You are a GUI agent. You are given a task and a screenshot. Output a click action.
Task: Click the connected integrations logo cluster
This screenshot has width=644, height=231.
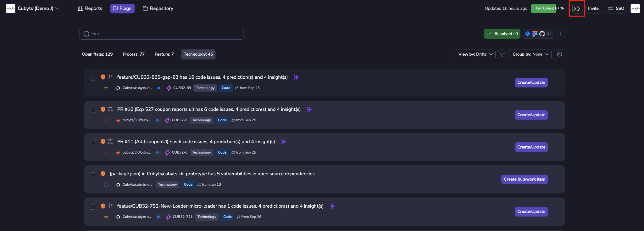click(x=538, y=34)
